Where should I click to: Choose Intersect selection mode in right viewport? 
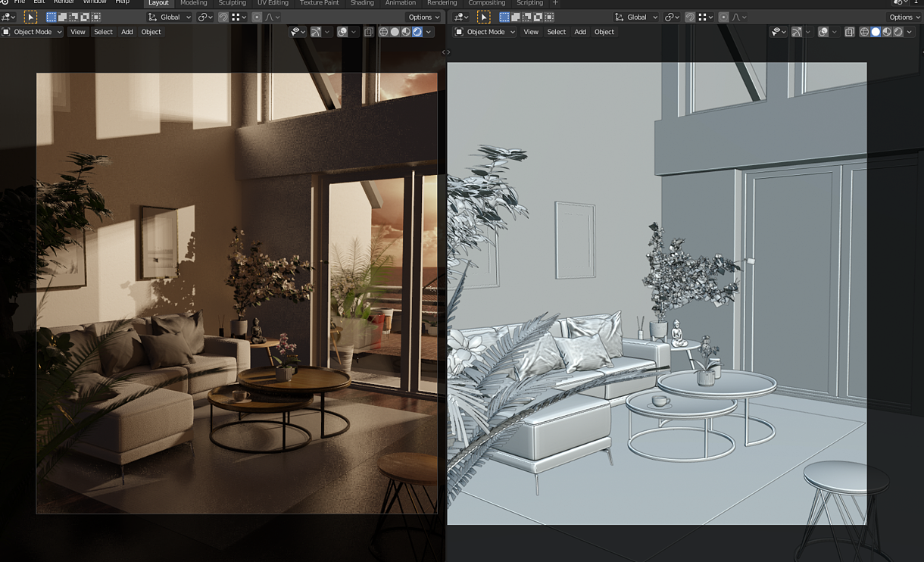549,17
